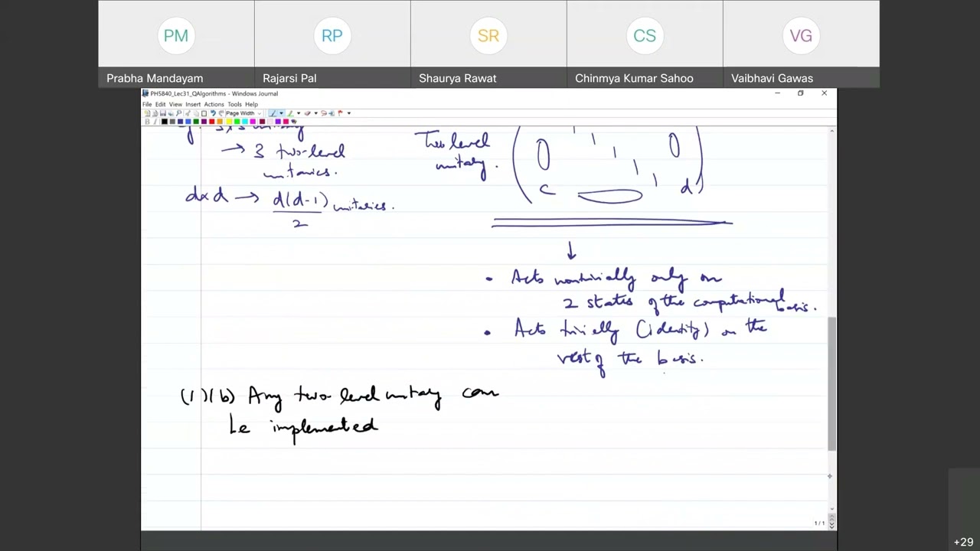This screenshot has height=551, width=980.
Task: Click the Save icon in the toolbar
Action: point(163,113)
